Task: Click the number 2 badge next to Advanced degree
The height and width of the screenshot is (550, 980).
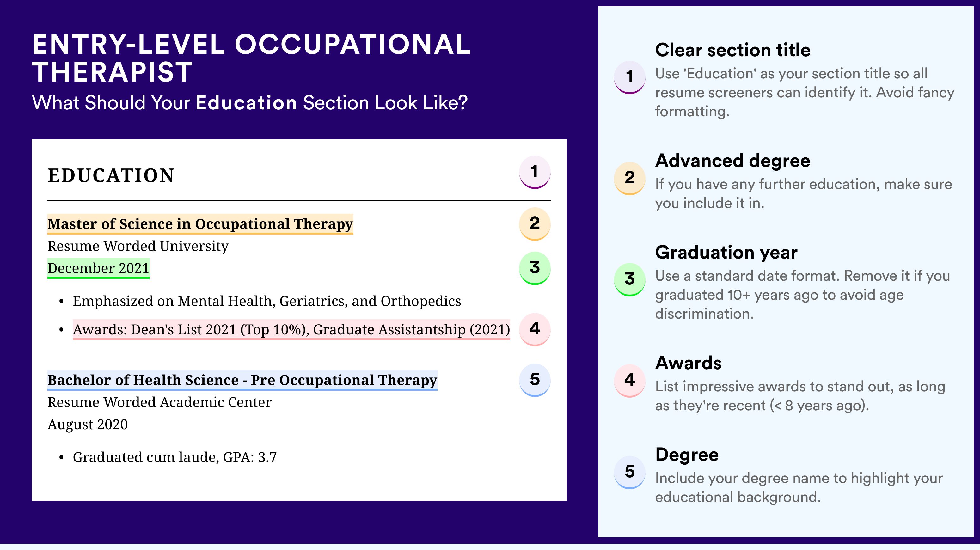Action: click(630, 178)
